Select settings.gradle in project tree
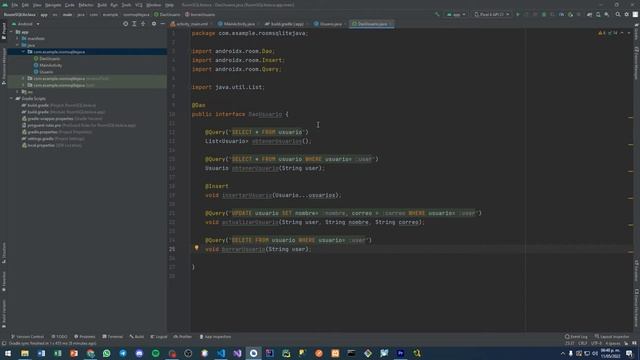640x360 pixels. pyautogui.click(x=53, y=139)
